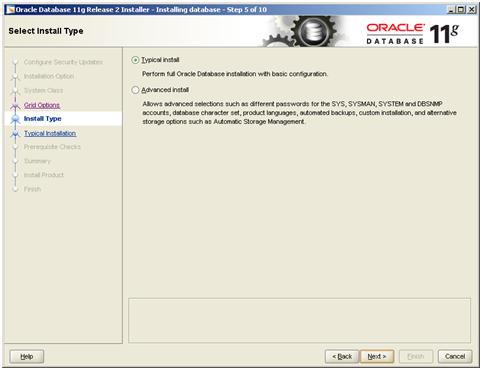The image size is (482, 370).
Task: Click the Summary step
Action: click(x=37, y=161)
